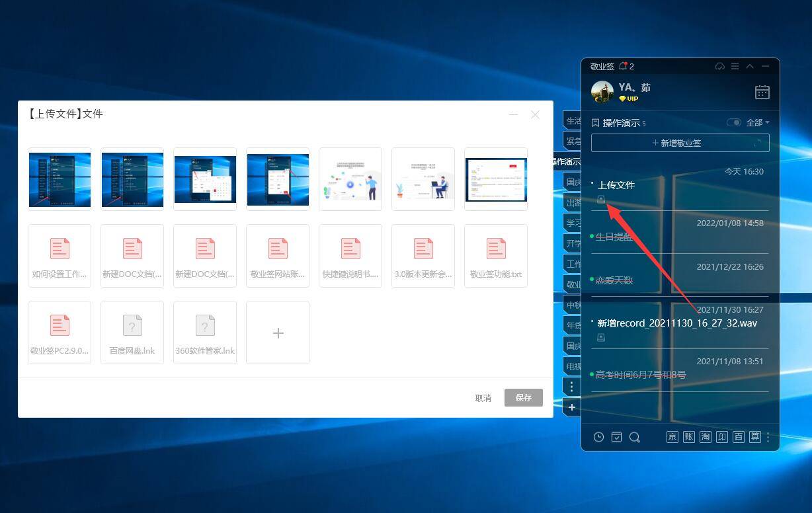Click 取消 in the upload dialog
This screenshot has width=812, height=513.
tap(483, 398)
